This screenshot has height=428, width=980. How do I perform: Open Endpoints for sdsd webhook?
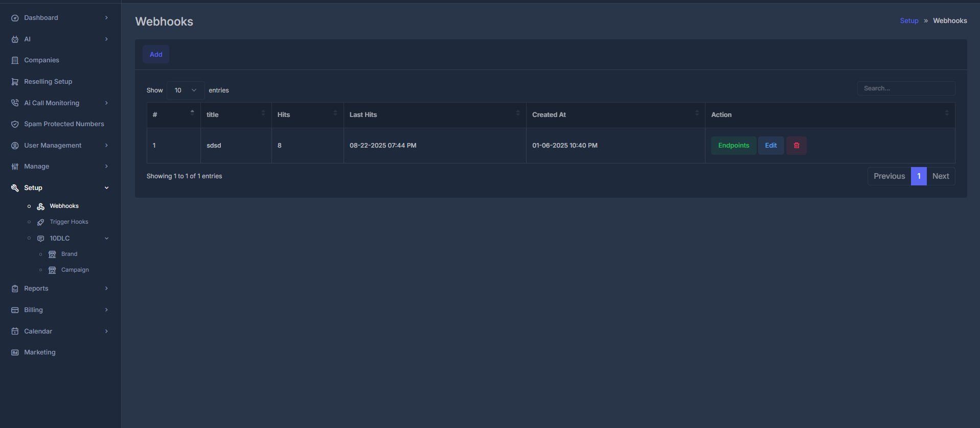point(734,146)
